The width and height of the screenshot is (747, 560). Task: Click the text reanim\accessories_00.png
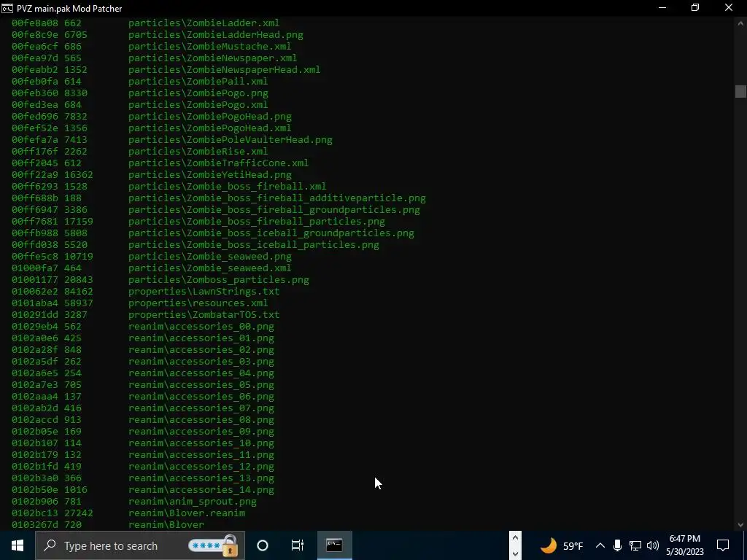(201, 326)
